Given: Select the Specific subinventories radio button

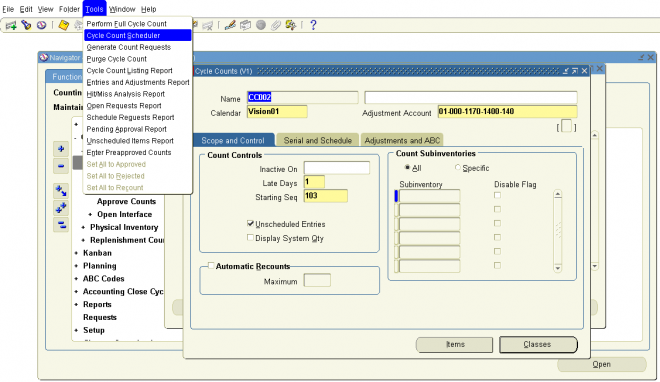Looking at the screenshot, I should tap(458, 167).
